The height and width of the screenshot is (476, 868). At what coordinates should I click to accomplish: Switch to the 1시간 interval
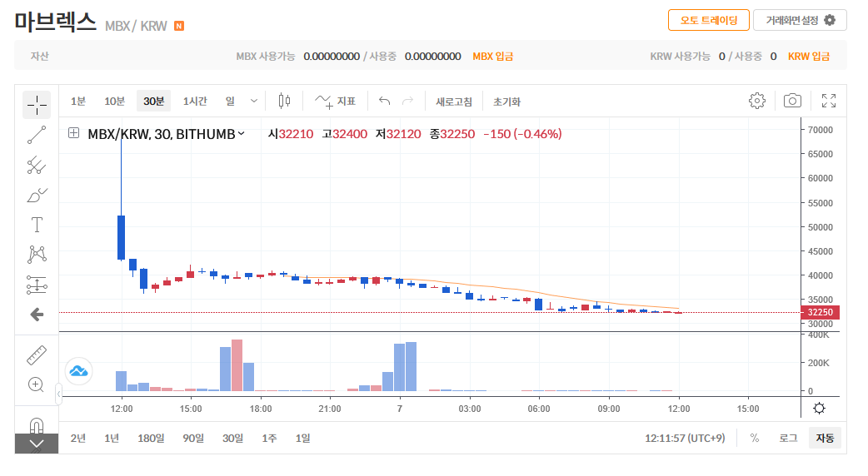pos(195,102)
